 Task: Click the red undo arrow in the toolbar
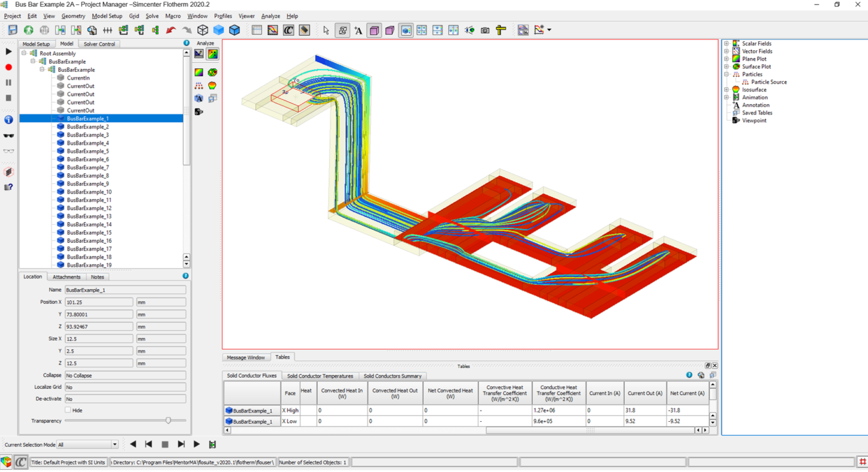(x=171, y=30)
